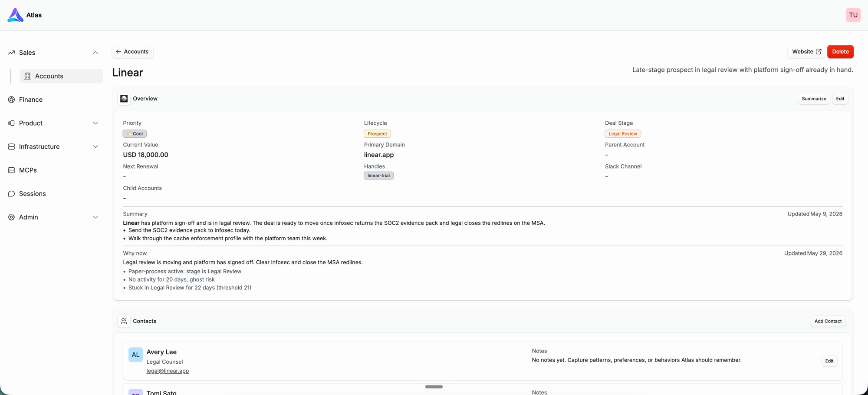
Task: Click the Linear page title
Action: pos(128,73)
